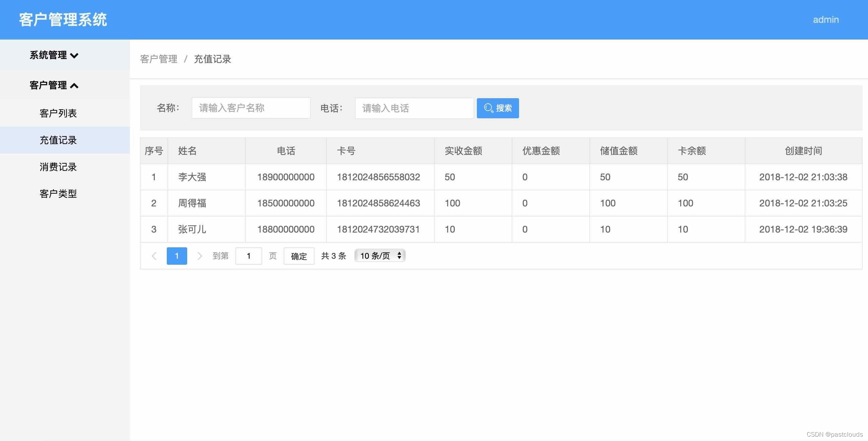
Task: Expand the 系统管理 menu chevron
Action: tap(74, 56)
